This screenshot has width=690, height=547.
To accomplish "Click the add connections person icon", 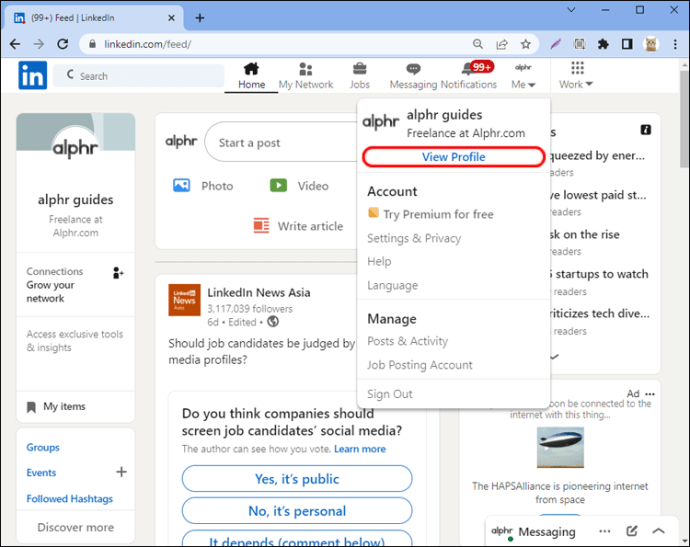I will [x=118, y=273].
